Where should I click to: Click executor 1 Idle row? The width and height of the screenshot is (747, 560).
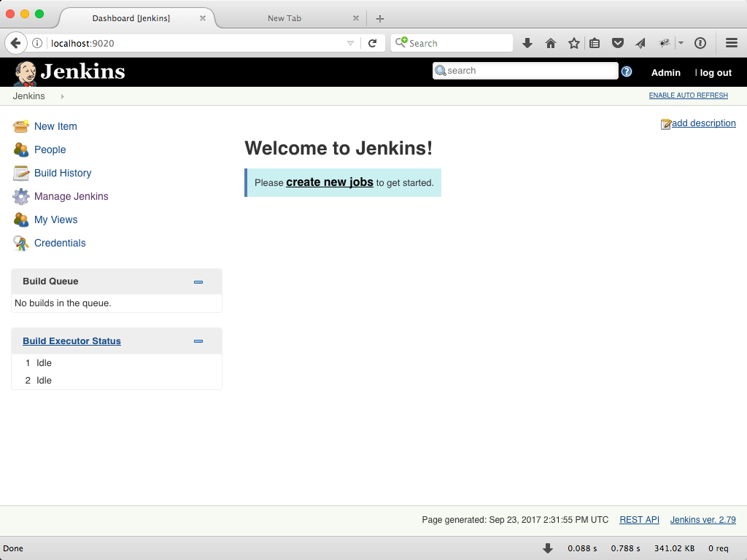pos(117,363)
